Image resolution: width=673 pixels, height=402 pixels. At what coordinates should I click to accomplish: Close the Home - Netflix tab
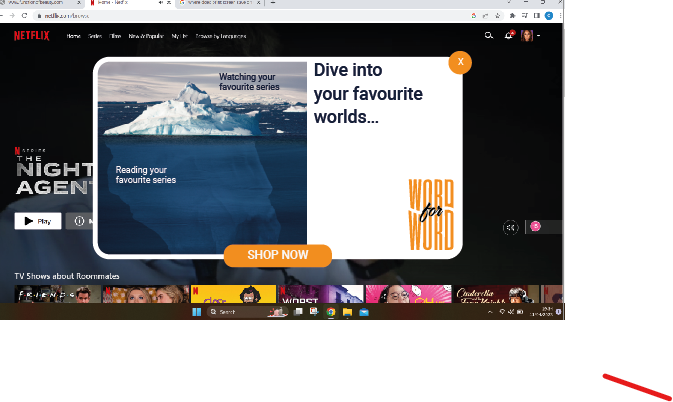pyautogui.click(x=169, y=3)
